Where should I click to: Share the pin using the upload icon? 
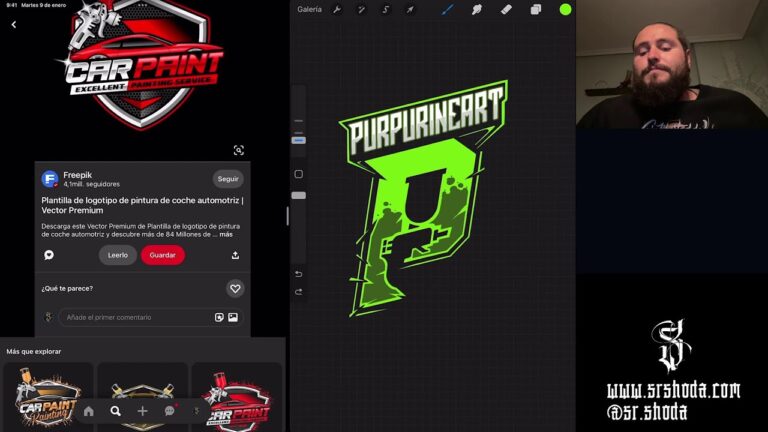click(235, 255)
